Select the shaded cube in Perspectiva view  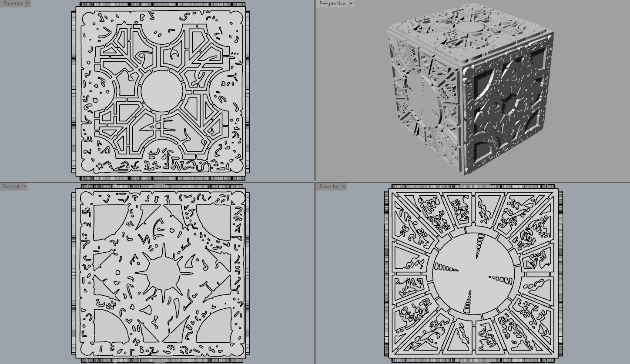pos(470,89)
